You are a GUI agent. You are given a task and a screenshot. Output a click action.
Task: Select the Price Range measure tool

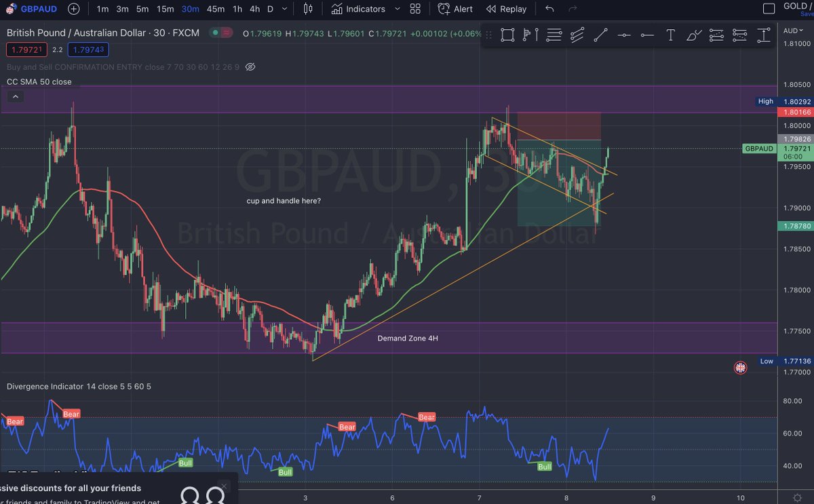tap(763, 36)
